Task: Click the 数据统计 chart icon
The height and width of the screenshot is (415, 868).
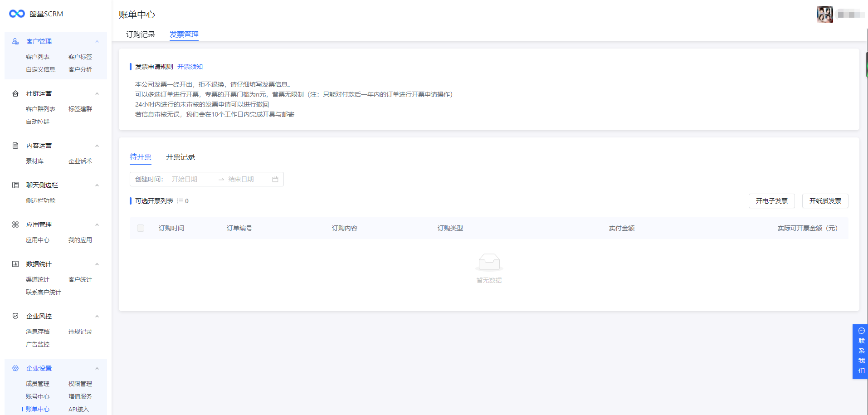Action: [15, 264]
